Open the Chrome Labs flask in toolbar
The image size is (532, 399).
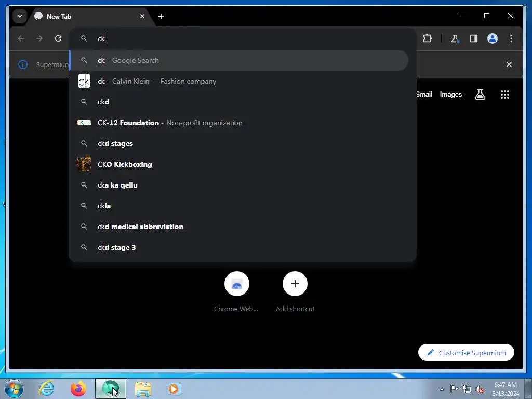point(455,38)
